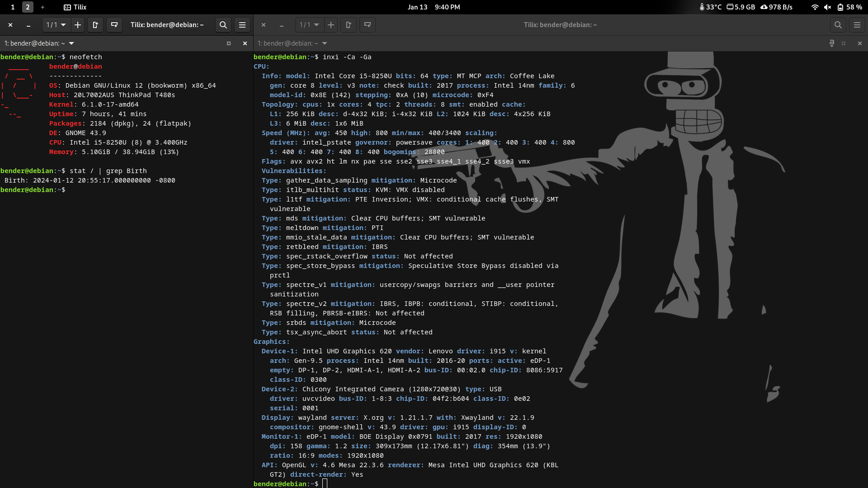The width and height of the screenshot is (868, 488).
Task: Switch to workspace 1 in top bar
Action: coord(13,7)
